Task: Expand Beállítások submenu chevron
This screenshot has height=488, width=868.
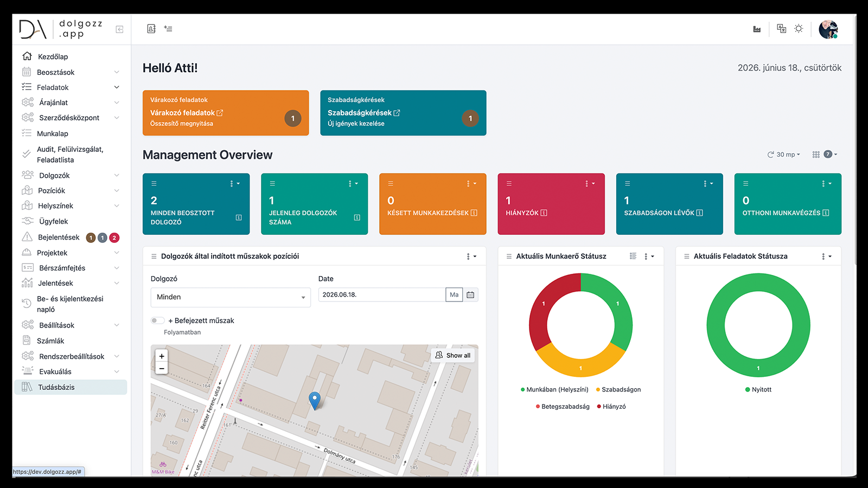Action: coord(117,325)
